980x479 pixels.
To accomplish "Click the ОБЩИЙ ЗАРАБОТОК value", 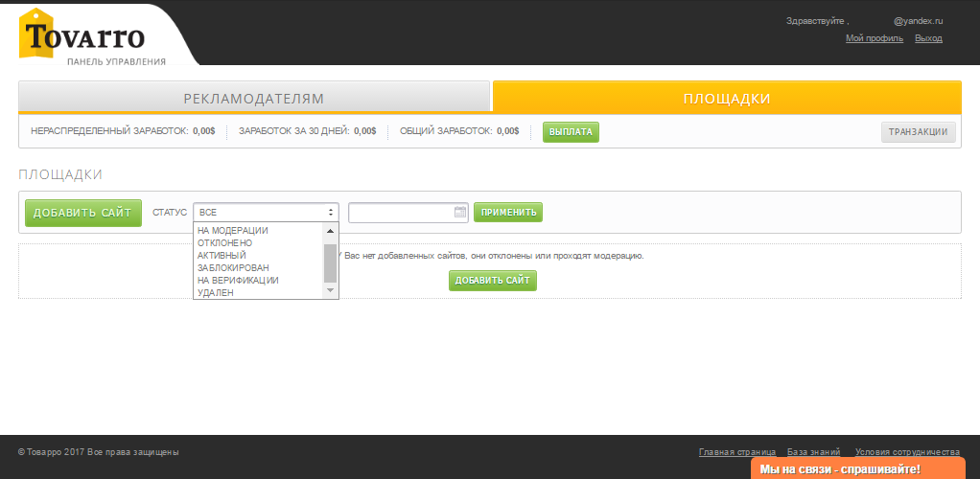I will pos(508,132).
